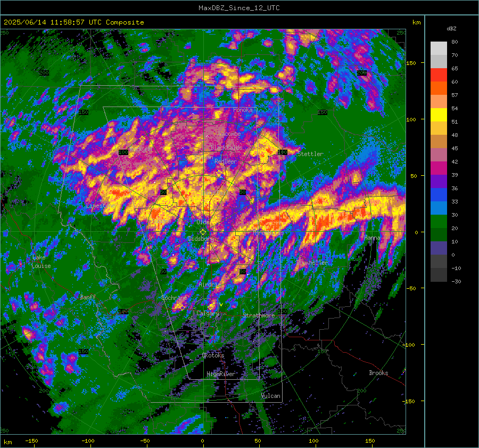Click the yellow diamond marker below Cochrane
Viewport: 479px width, 448px height.
pos(183,308)
